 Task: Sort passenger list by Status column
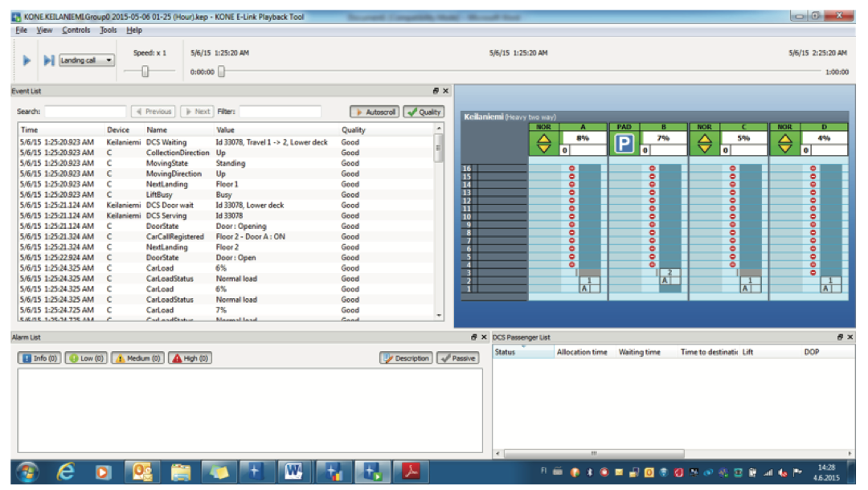pos(505,352)
